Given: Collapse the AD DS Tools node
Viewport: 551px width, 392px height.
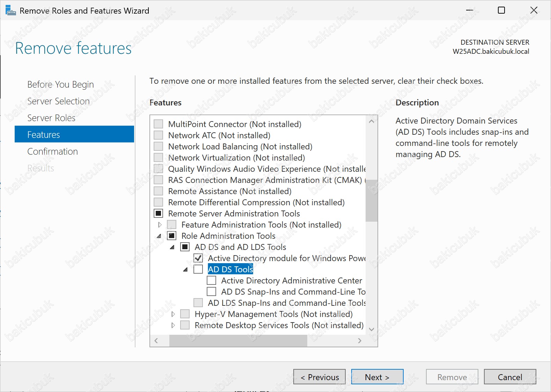Looking at the screenshot, I should click(x=186, y=270).
